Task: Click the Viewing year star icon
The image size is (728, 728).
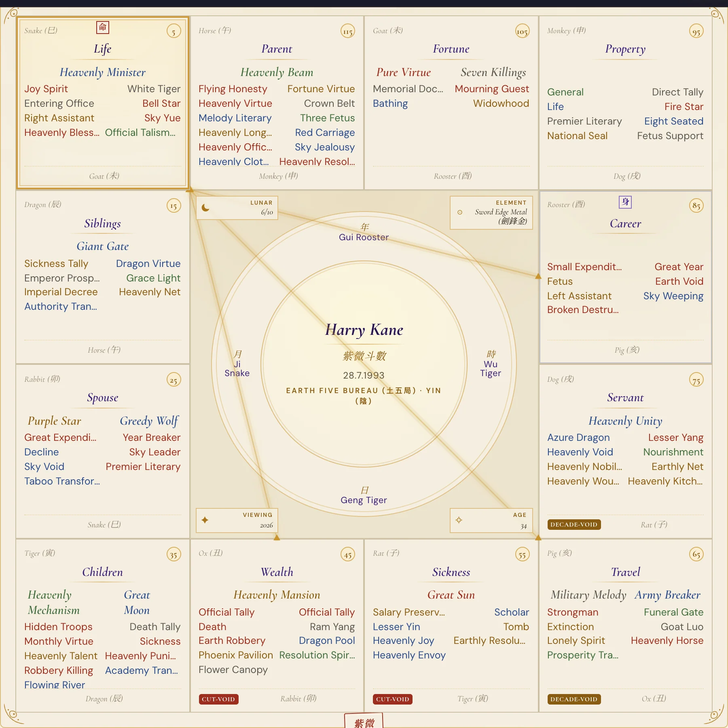Action: pos(205,520)
